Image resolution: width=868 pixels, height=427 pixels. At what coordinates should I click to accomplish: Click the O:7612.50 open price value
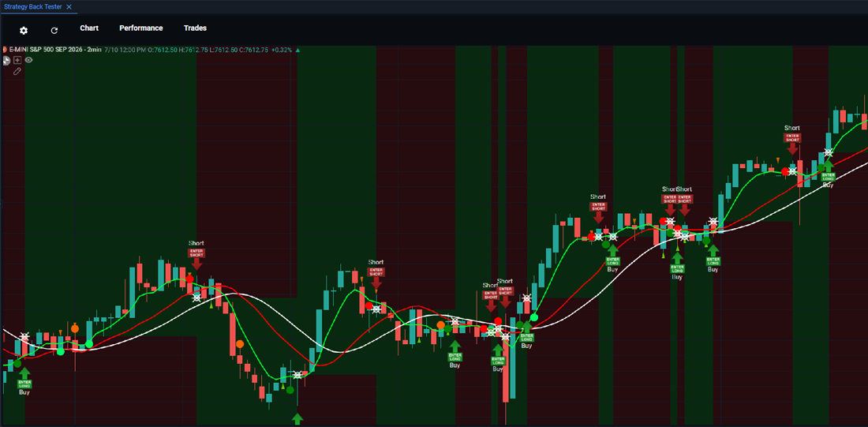(163, 50)
